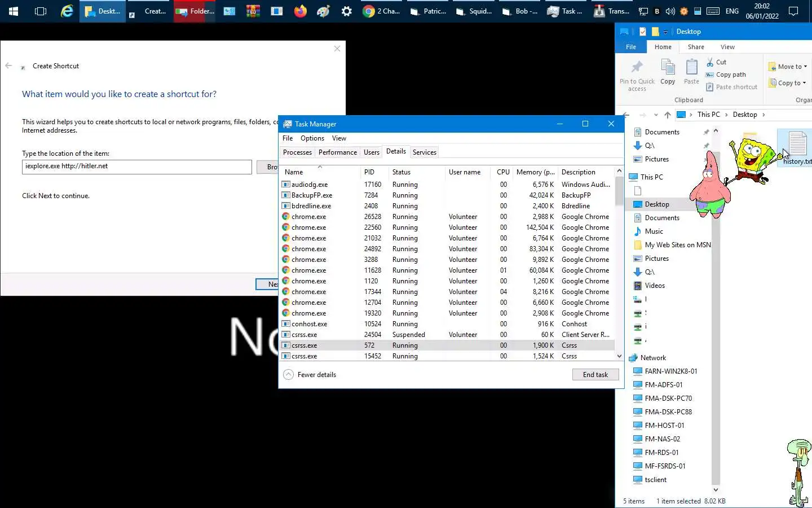Click Paste shortcut in Explorer ribbon
The image size is (812, 508).
[731, 87]
